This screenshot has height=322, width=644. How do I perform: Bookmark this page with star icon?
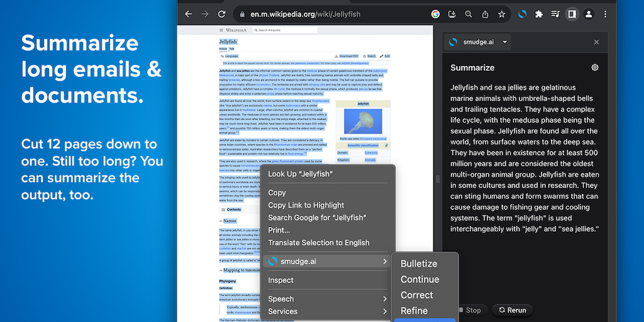click(x=501, y=14)
